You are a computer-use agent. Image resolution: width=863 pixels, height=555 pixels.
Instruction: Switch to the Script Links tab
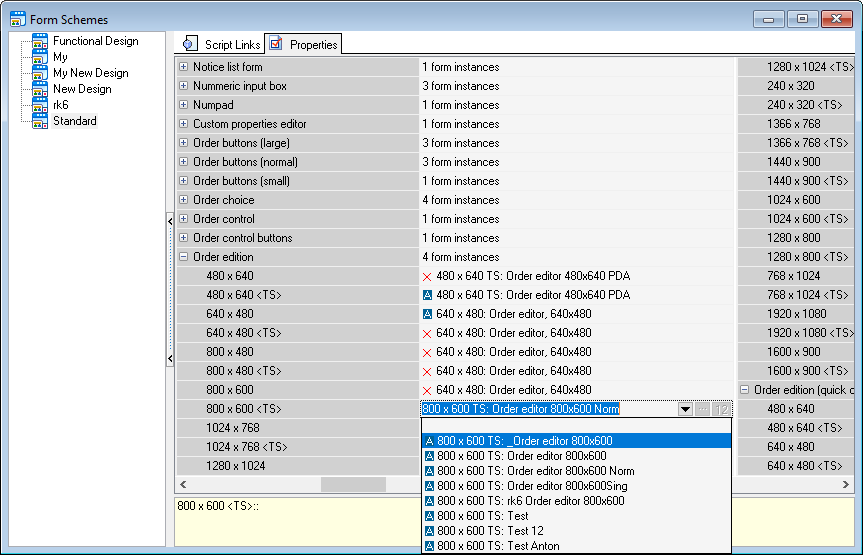click(221, 44)
